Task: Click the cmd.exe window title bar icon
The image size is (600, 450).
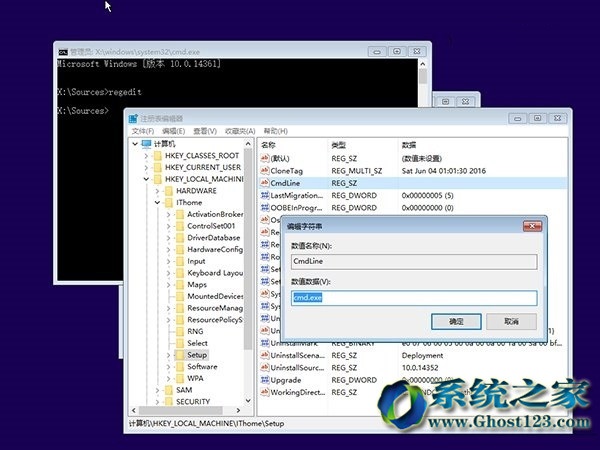Action: 63,51
